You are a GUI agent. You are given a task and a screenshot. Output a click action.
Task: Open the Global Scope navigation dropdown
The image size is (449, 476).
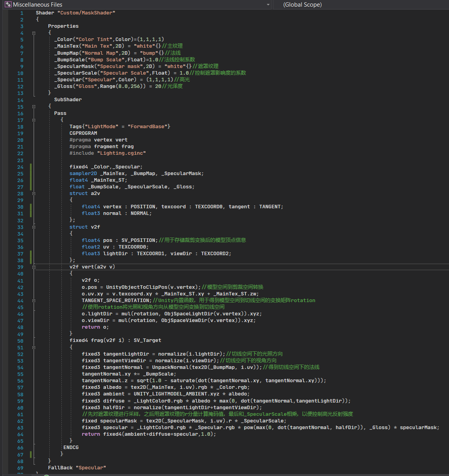[x=361, y=5]
